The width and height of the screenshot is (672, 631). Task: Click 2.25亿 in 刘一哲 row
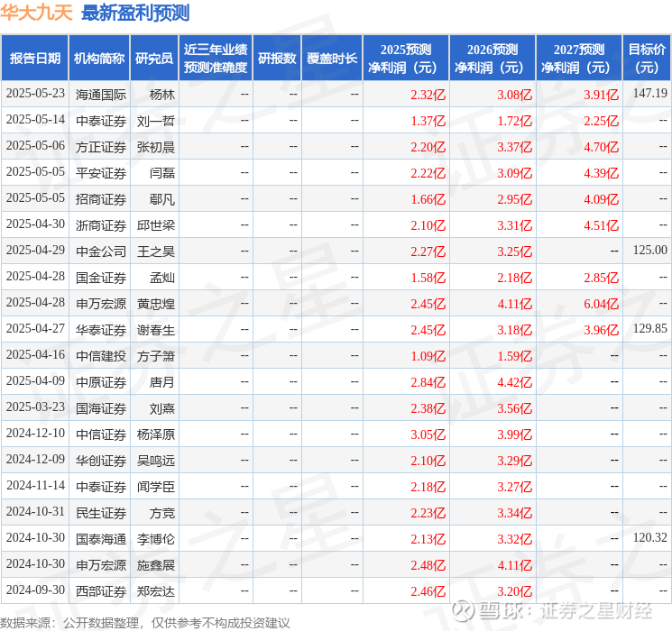click(601, 121)
